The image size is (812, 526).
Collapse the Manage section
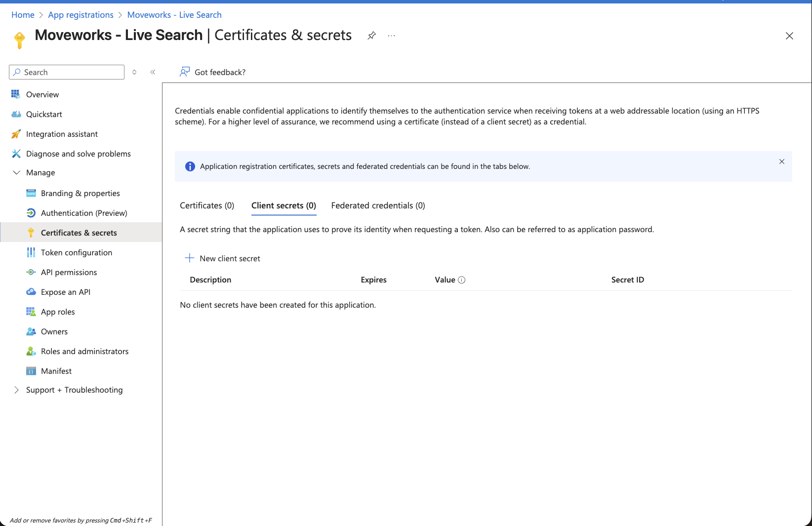coord(16,172)
